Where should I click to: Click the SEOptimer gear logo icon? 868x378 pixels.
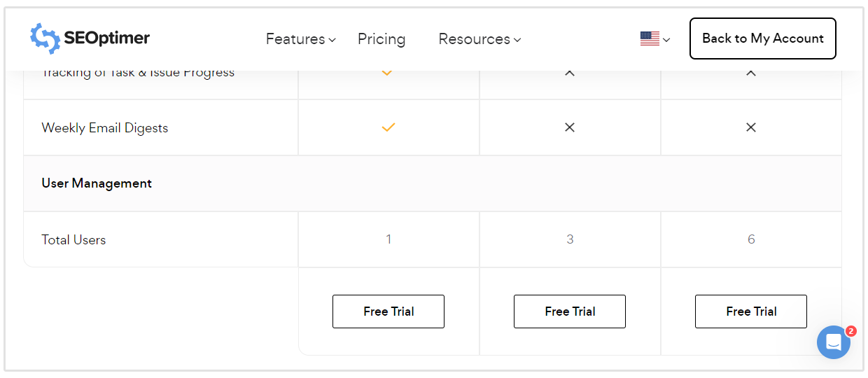[45, 38]
